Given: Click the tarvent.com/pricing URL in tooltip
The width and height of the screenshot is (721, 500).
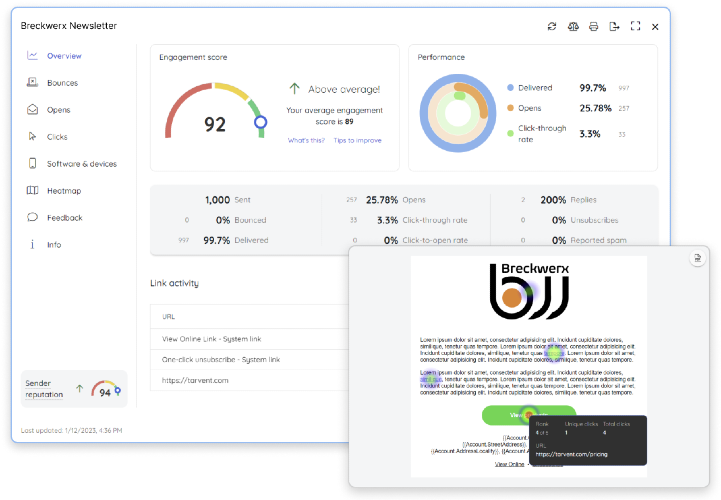Looking at the screenshot, I should [x=572, y=454].
